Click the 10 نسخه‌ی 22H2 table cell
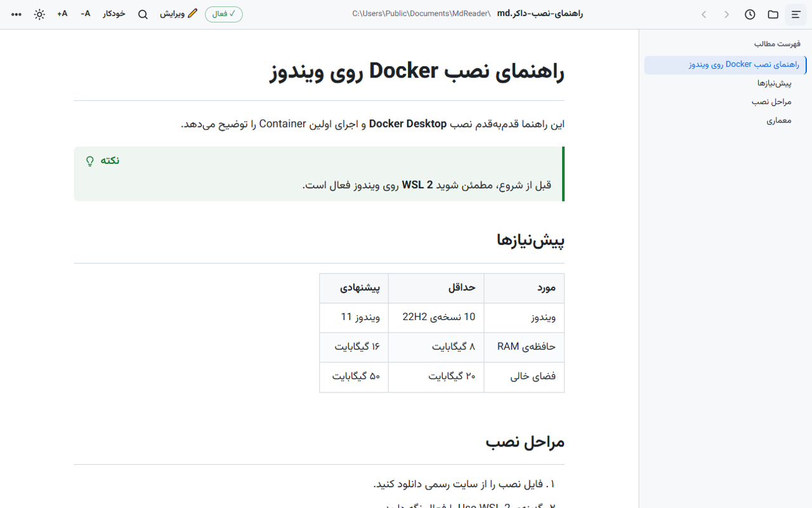Screen dimensions: 812x508 [x=436, y=317]
